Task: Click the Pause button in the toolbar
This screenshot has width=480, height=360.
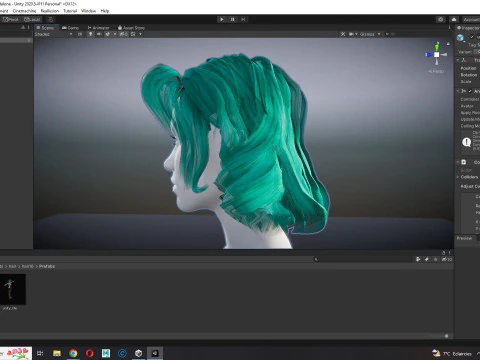Action: pos(232,19)
